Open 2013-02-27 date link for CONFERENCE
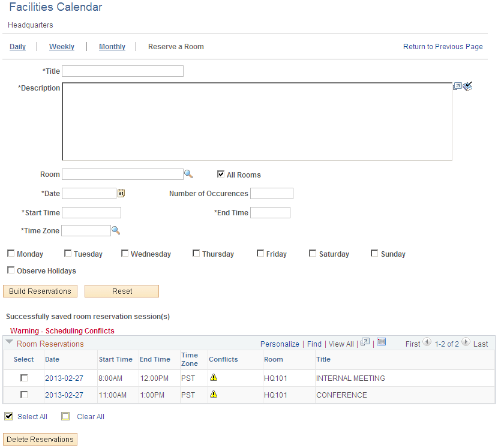The height and width of the screenshot is (448, 498). pyautogui.click(x=64, y=395)
